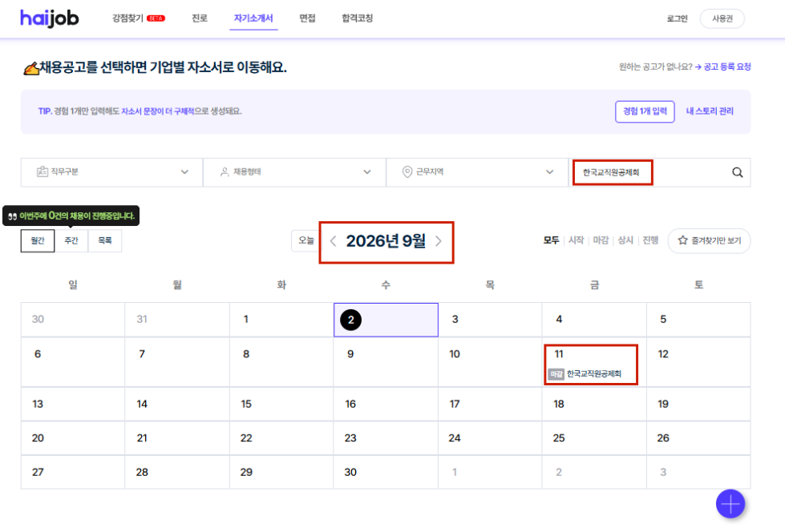Expand the 채용형태 dropdown
Viewport: 785px width, 532px height.
(294, 172)
